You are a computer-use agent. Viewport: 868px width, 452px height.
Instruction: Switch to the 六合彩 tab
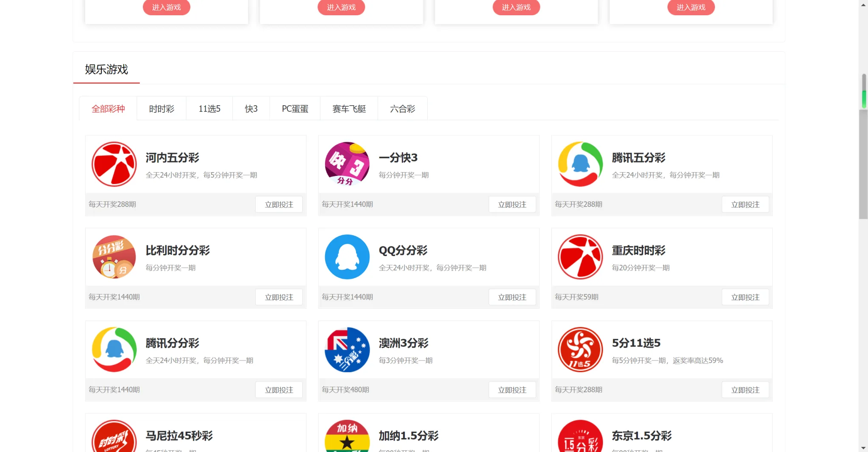(402, 109)
